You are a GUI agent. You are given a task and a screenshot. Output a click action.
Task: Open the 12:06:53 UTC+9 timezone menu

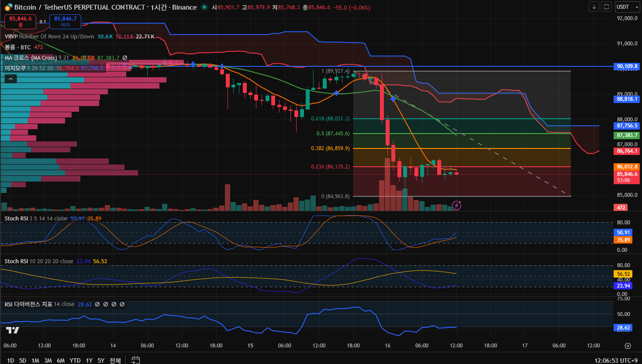[616, 360]
